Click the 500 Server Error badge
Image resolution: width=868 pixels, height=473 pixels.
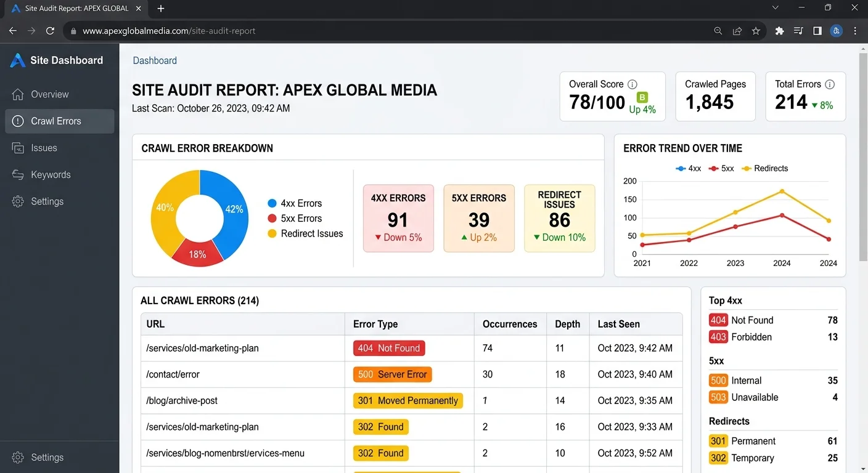392,374
